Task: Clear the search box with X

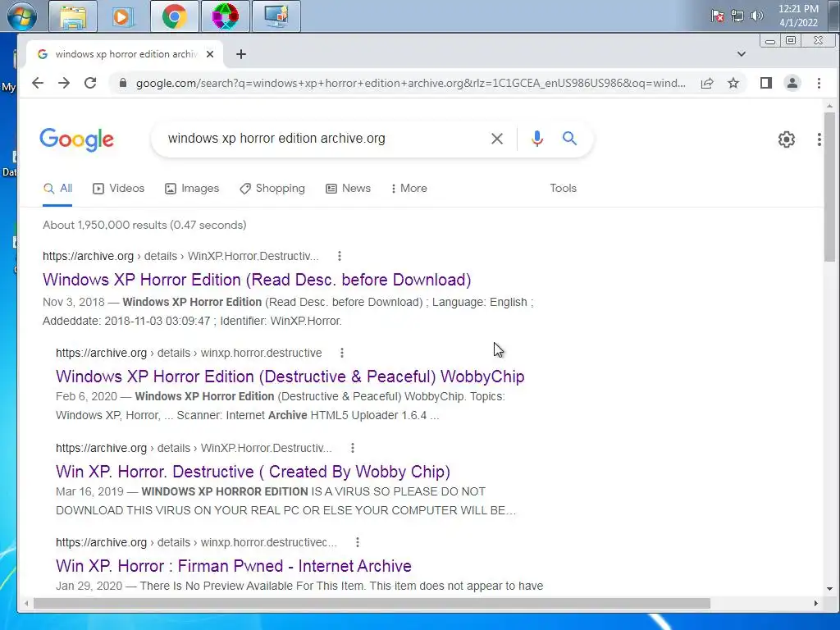Action: point(497,139)
